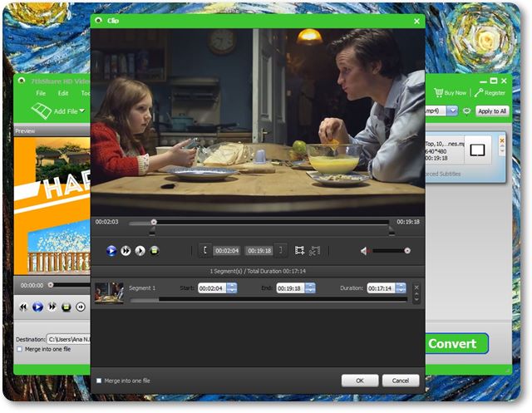Click Add File in the main window
This screenshot has height=413, width=532.
click(x=54, y=111)
